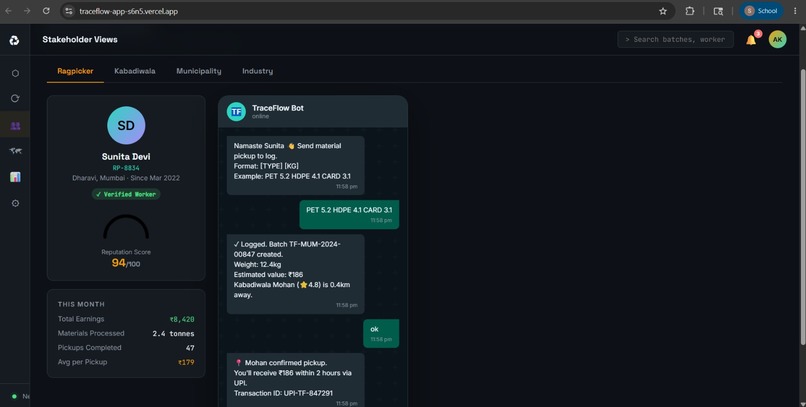Click the TF bot avatar icon
Viewport: 806px width, 407px height.
pos(236,112)
